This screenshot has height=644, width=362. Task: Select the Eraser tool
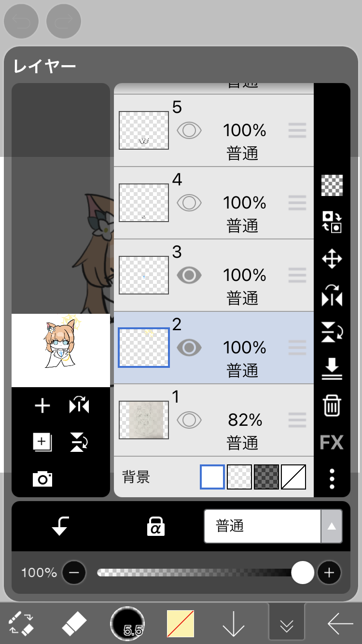point(74,625)
